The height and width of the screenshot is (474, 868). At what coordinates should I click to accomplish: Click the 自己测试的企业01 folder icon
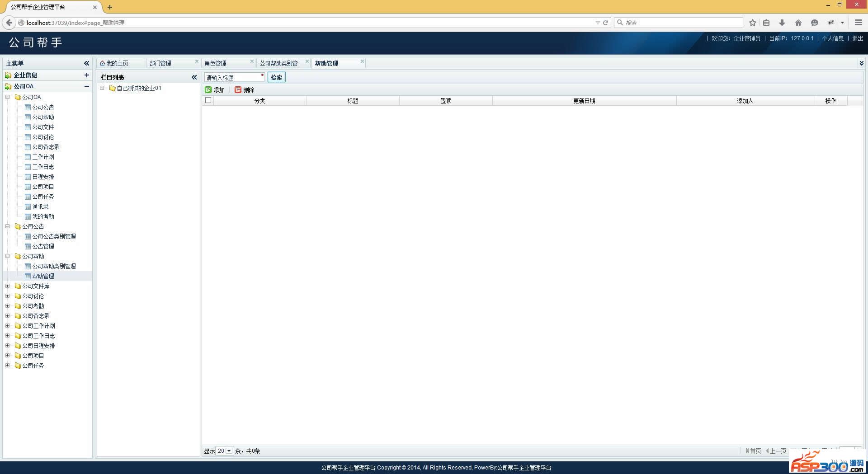[112, 88]
